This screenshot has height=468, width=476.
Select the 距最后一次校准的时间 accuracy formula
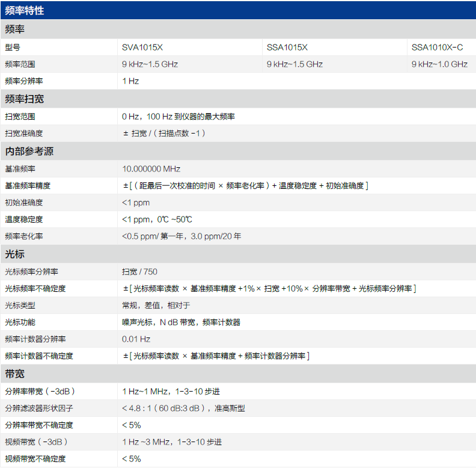246,185
